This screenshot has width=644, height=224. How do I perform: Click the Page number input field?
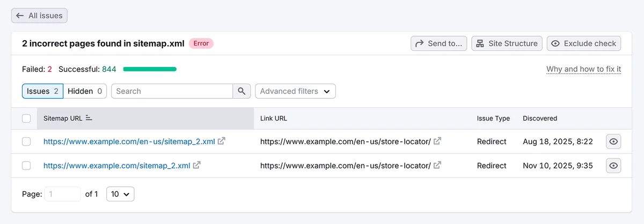(x=63, y=194)
